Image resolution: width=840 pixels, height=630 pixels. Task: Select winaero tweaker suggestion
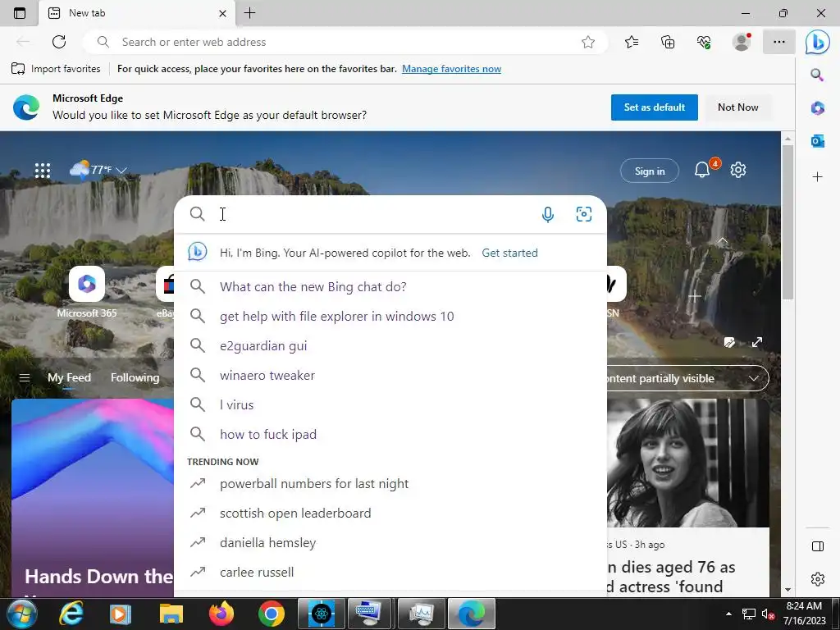tap(390, 375)
